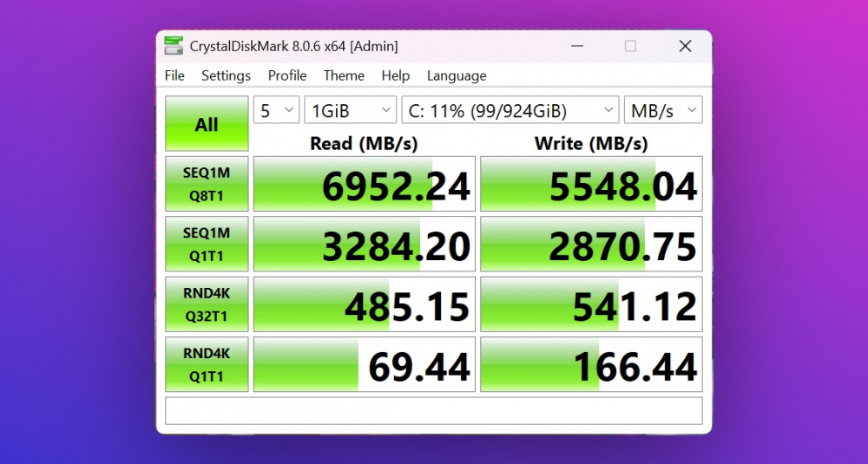Open the Theme menu
The image size is (868, 464).
click(344, 75)
